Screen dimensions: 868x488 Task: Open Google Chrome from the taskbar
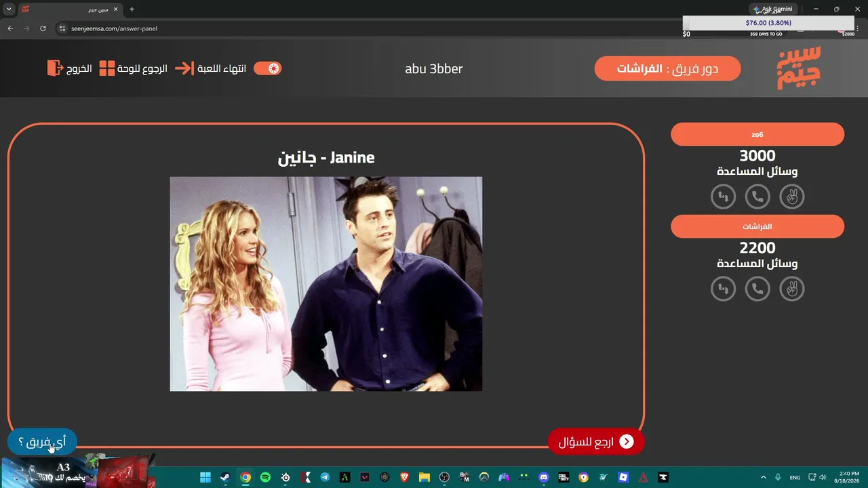[x=245, y=477]
